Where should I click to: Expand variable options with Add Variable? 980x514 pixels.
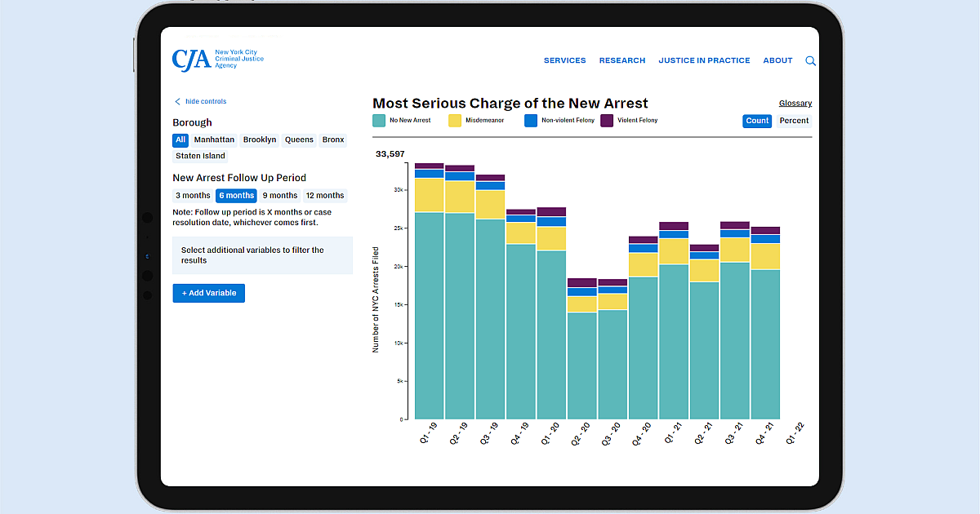[x=208, y=293]
